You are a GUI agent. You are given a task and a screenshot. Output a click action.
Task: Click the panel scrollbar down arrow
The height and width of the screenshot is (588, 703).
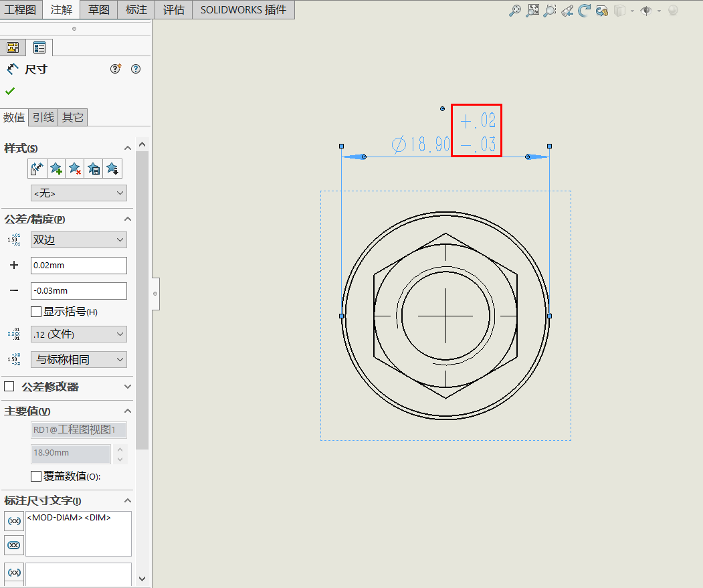[x=142, y=579]
